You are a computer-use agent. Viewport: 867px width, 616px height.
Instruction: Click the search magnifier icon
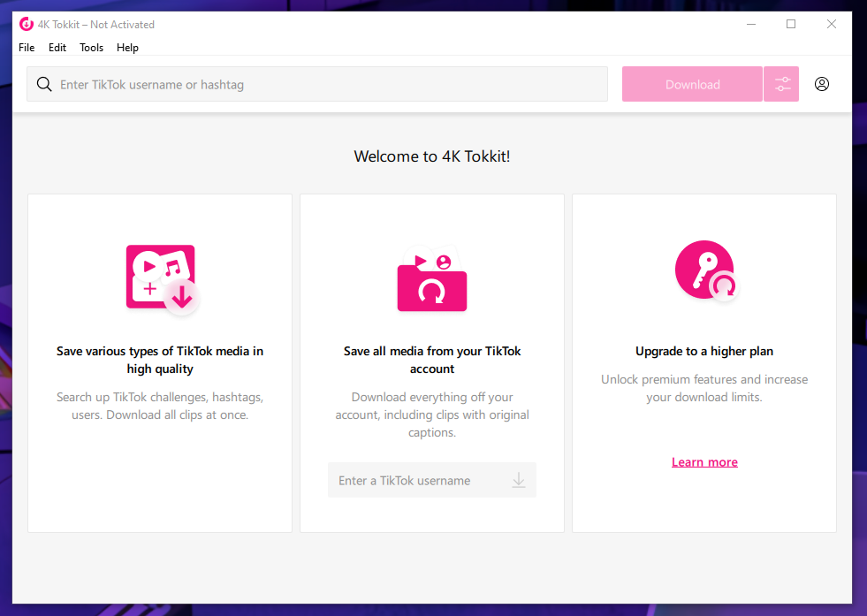pos(44,85)
